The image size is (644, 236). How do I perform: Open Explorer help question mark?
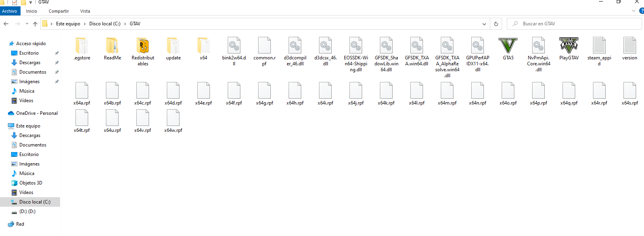click(642, 11)
